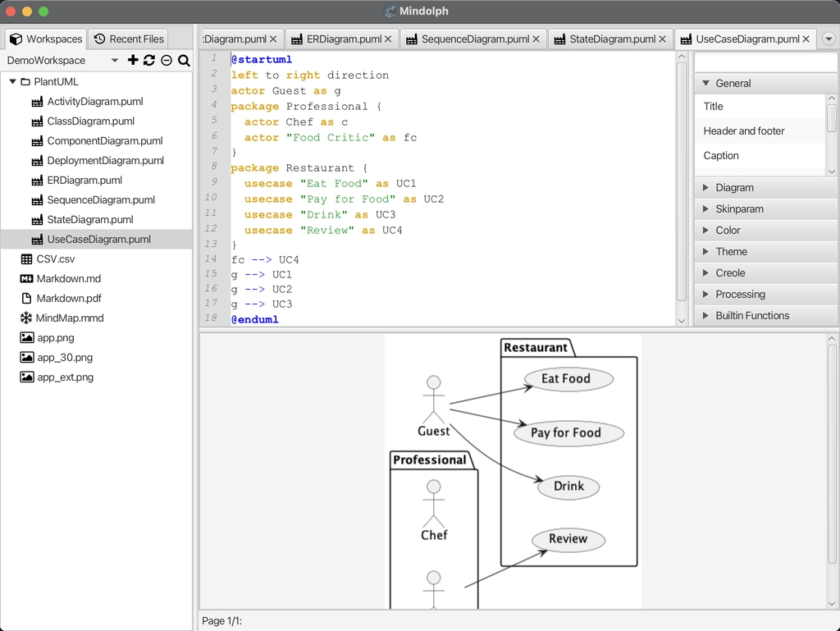
Task: Expand the Skinparam section
Action: click(x=705, y=209)
